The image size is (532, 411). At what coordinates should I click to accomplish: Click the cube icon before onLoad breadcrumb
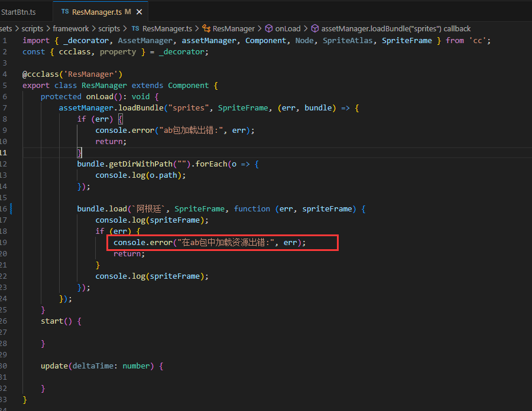269,28
